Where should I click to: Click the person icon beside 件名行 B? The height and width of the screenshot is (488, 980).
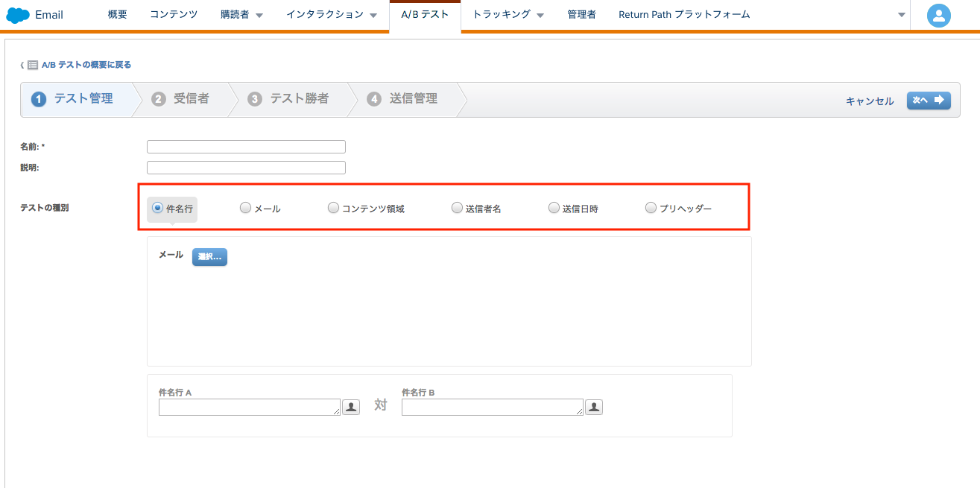(594, 407)
